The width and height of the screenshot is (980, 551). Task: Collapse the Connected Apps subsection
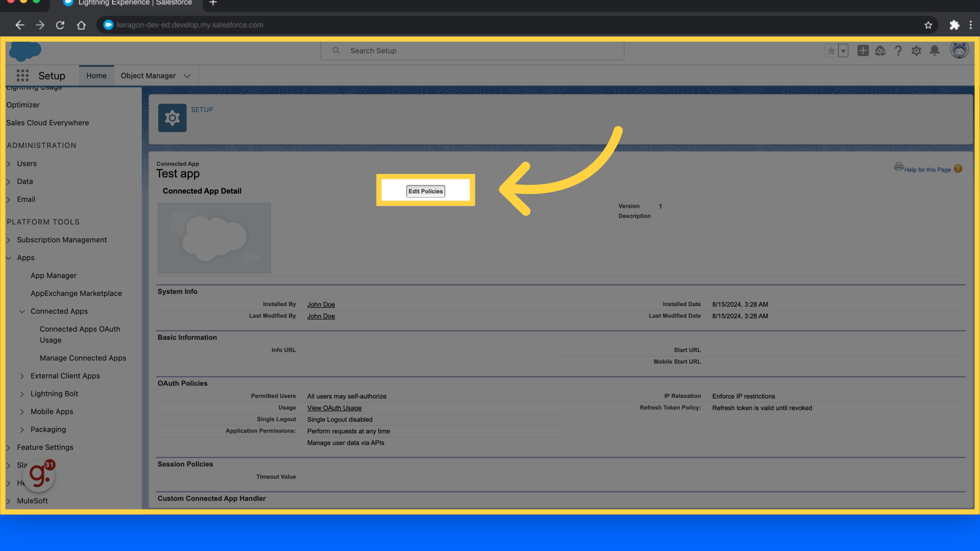pyautogui.click(x=22, y=311)
